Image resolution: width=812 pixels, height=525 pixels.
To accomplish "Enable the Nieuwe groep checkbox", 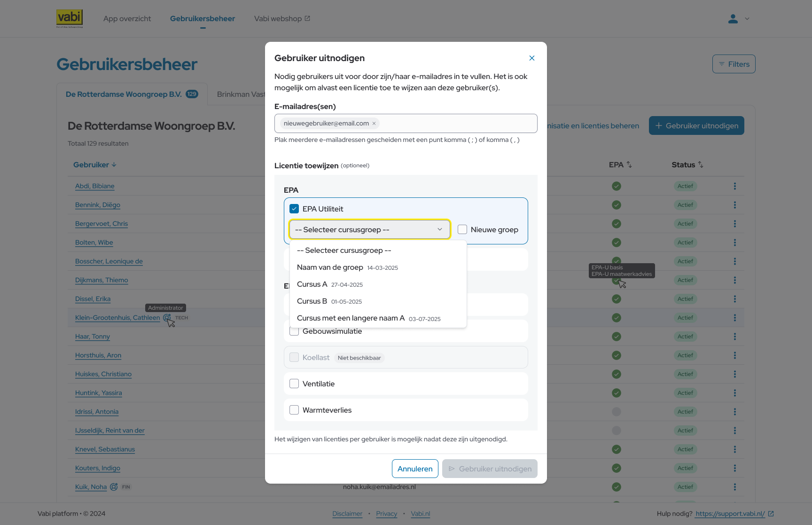I will click(x=462, y=229).
